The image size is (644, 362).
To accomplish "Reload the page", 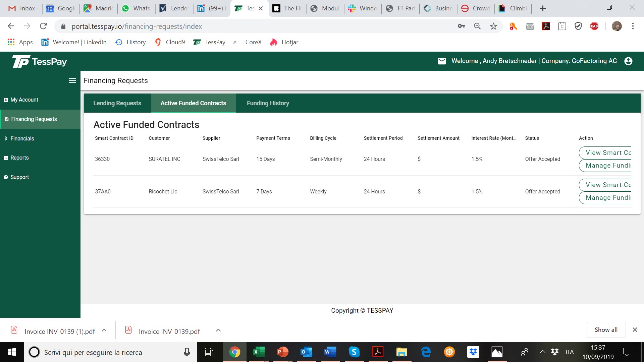I will [x=43, y=26].
